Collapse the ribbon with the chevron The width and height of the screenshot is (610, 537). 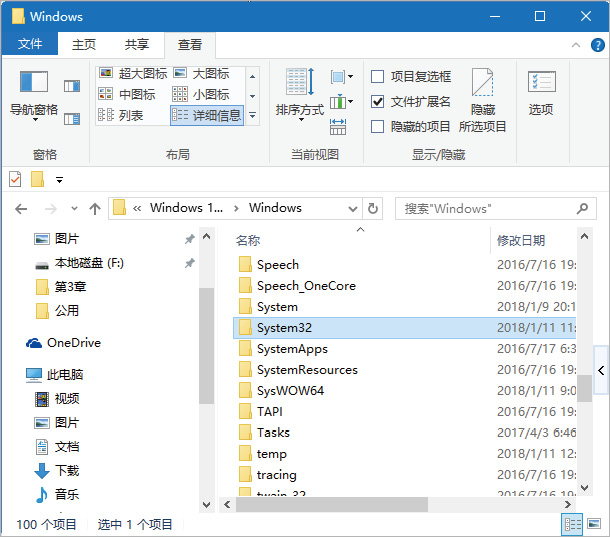576,45
